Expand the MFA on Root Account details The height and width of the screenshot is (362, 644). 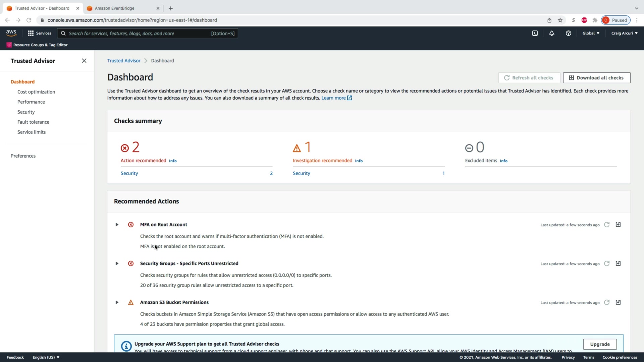117,225
